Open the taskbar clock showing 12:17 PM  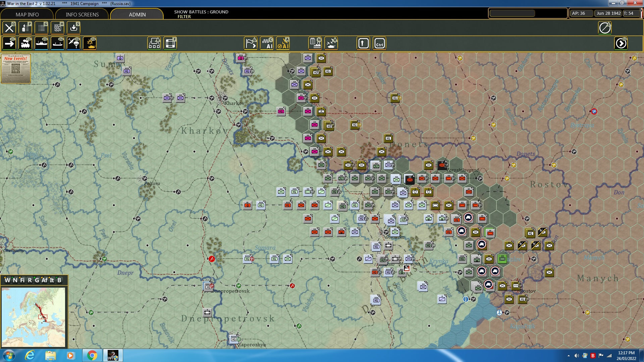pos(626,355)
